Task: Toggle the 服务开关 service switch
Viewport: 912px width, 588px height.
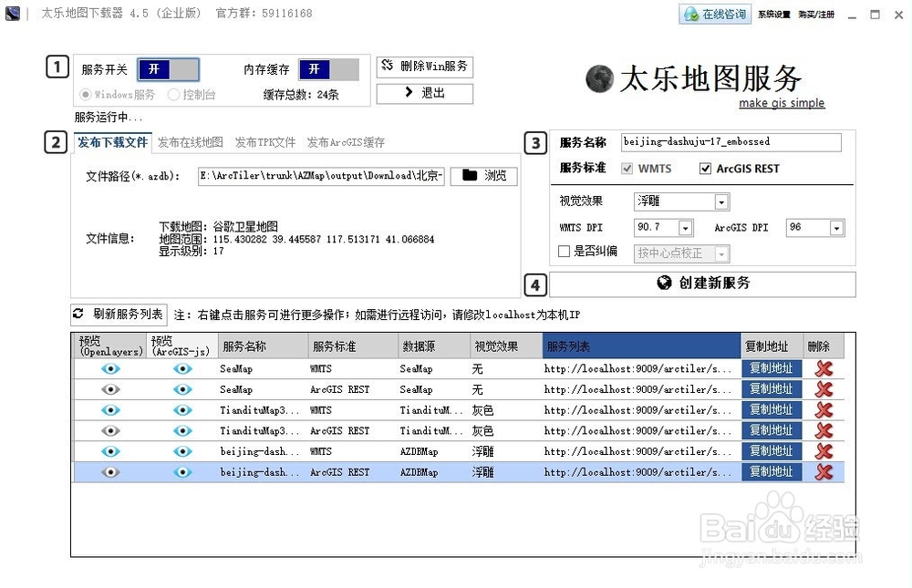Action: pyautogui.click(x=169, y=70)
